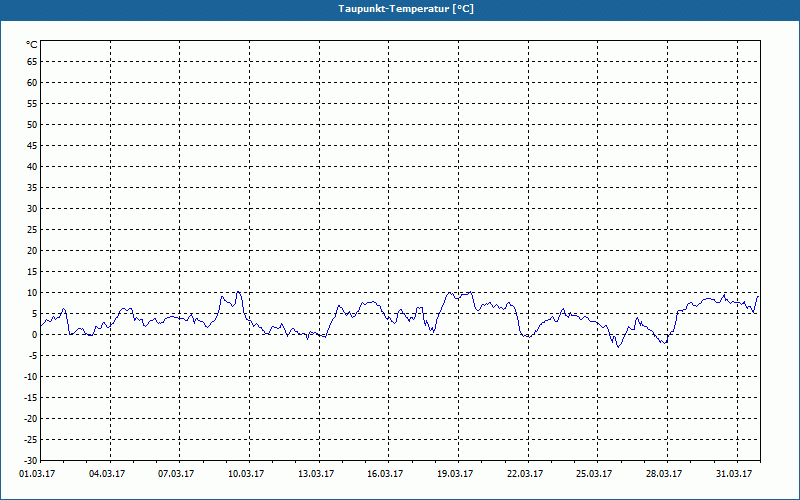800x500 pixels.
Task: Click the 28.03.17 date label
Action: pyautogui.click(x=664, y=474)
